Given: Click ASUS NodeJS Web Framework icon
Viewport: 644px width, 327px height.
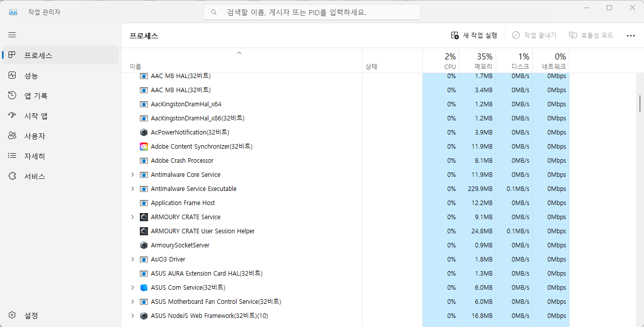Looking at the screenshot, I should point(144,316).
